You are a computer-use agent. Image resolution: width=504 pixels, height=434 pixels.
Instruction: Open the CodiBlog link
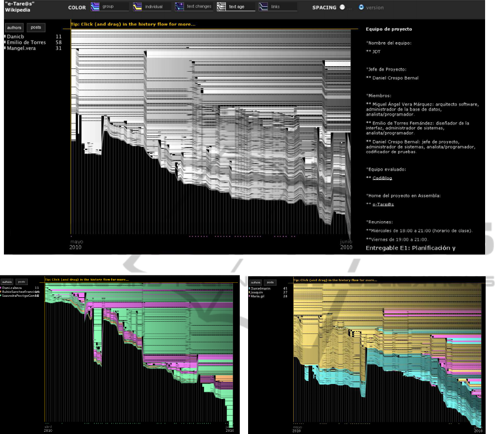pos(381,178)
